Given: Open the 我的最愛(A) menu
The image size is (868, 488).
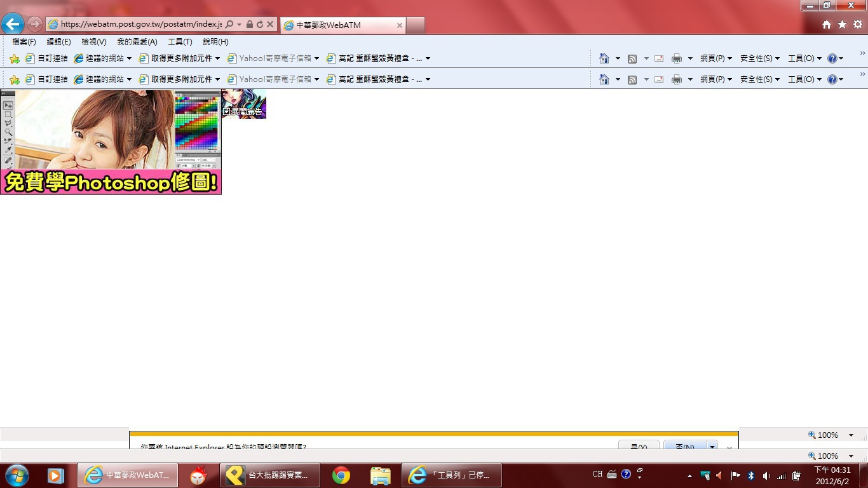Looking at the screenshot, I should click(137, 42).
